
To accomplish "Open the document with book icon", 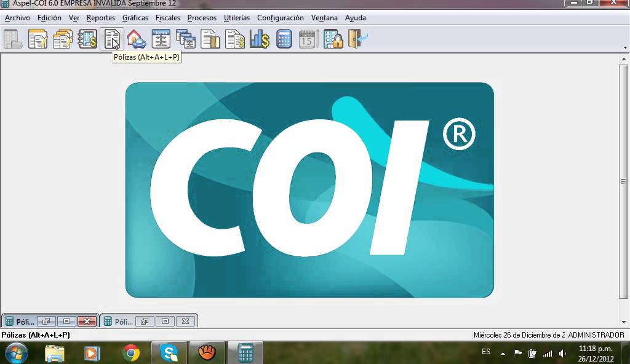I will pyautogui.click(x=210, y=39).
